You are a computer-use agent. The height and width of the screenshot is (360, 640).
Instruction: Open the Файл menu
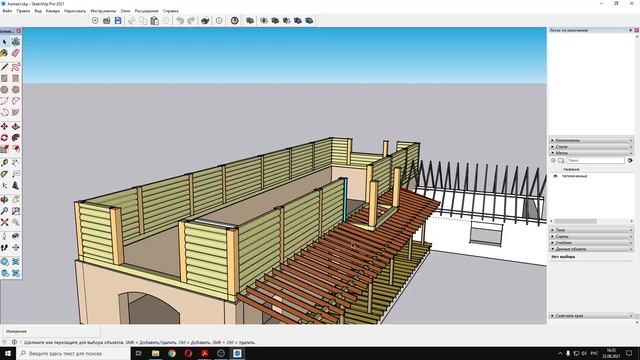click(7, 11)
